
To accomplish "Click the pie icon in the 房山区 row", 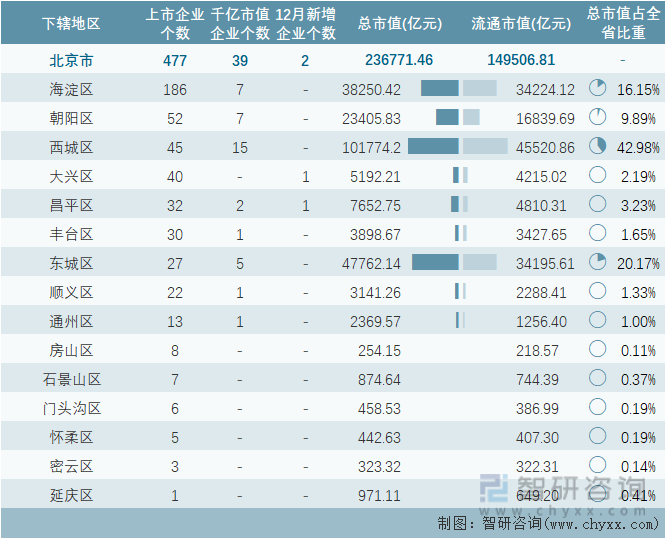I will click(x=598, y=349).
